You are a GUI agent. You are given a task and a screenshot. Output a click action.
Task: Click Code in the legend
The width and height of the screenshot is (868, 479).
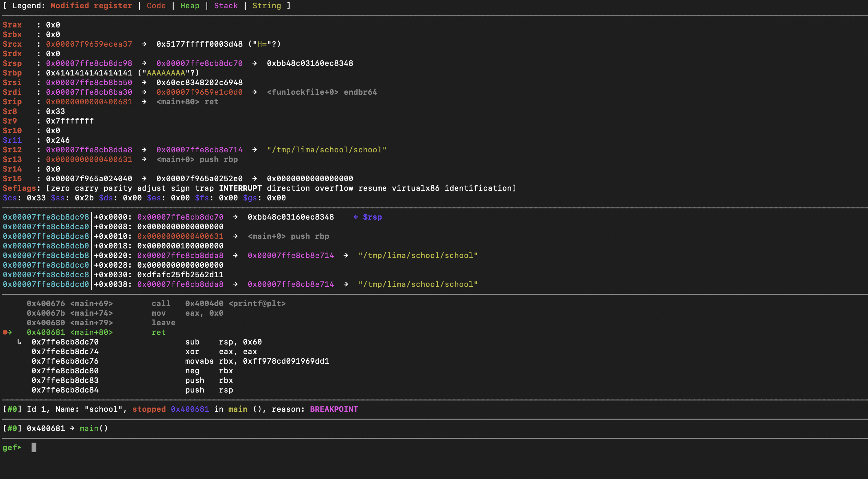click(156, 6)
